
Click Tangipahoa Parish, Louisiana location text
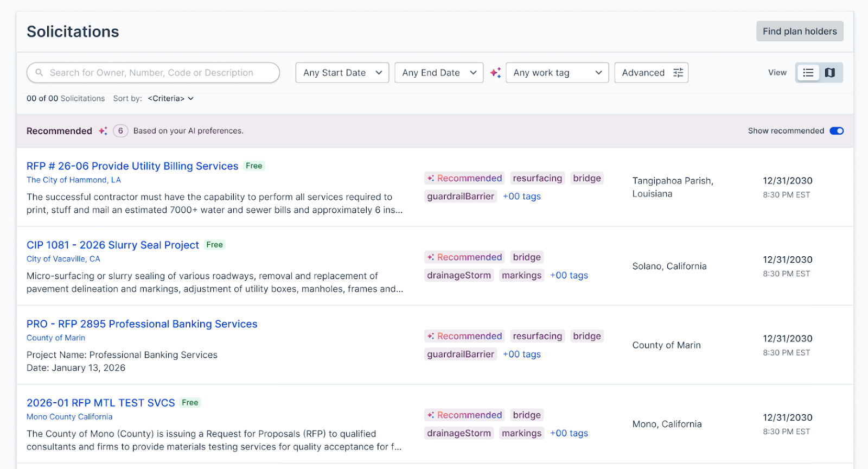point(673,187)
